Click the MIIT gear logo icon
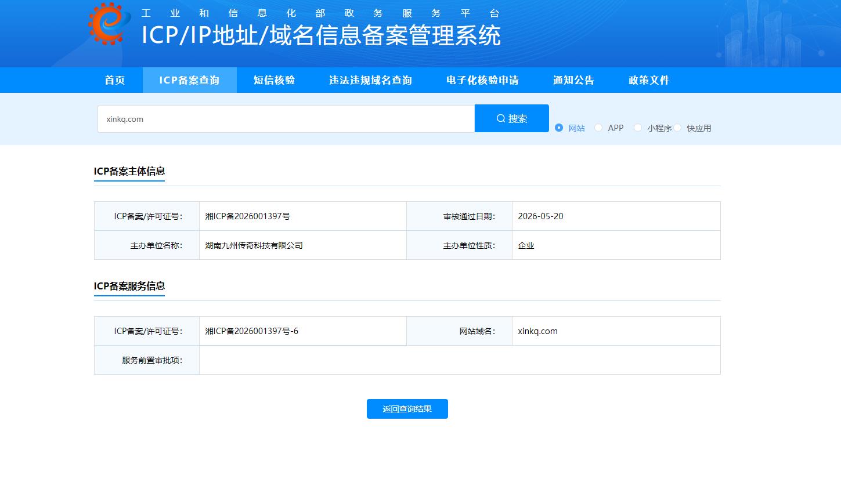The image size is (841, 504). pos(109,23)
